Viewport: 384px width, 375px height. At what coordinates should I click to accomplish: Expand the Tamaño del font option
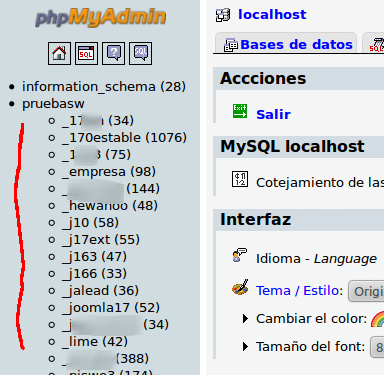[x=246, y=347]
